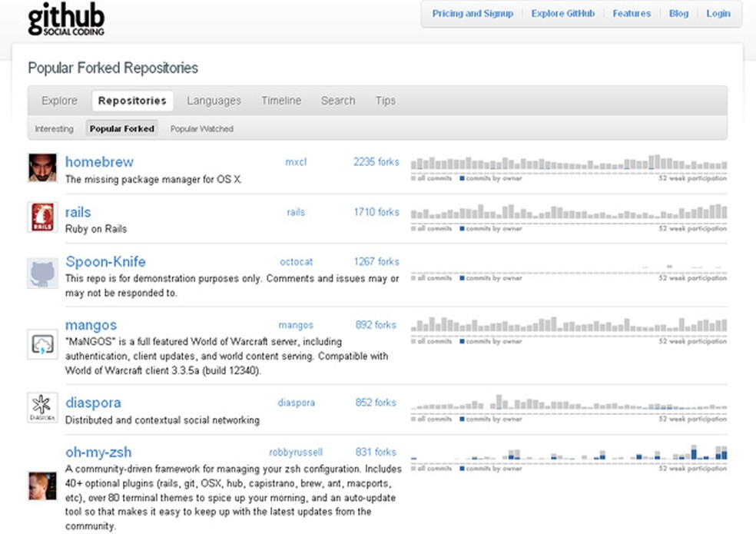Viewport: 756px width, 534px height.
Task: Click the Diaspora asterisk logo
Action: coord(42,407)
